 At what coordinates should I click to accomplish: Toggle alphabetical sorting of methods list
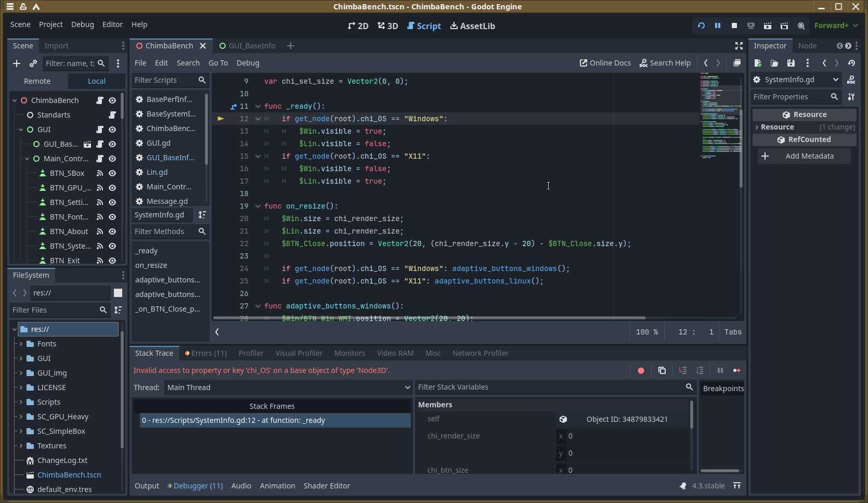click(202, 215)
